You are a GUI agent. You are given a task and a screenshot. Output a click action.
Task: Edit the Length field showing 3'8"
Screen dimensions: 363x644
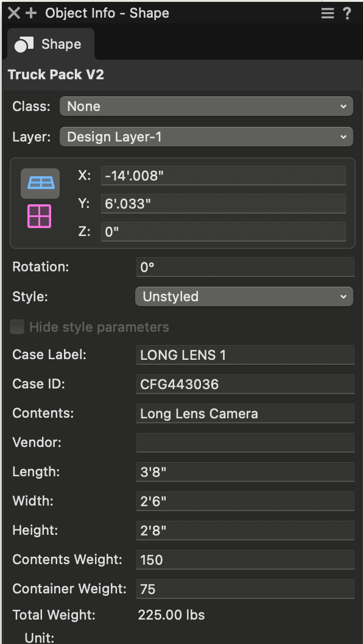tap(244, 471)
